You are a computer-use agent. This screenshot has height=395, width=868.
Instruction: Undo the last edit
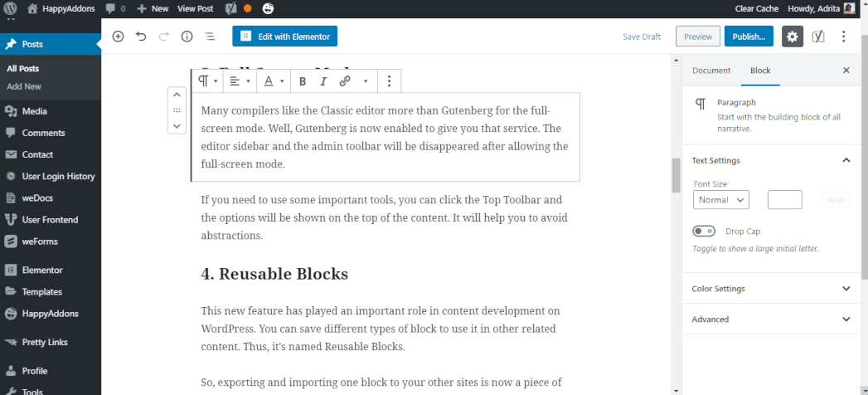coord(141,37)
